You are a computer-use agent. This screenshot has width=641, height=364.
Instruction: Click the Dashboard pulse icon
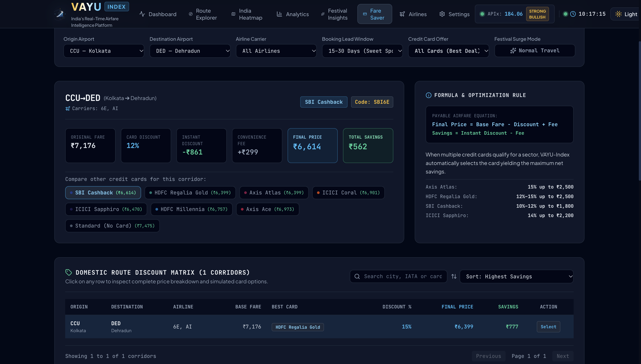(x=142, y=14)
